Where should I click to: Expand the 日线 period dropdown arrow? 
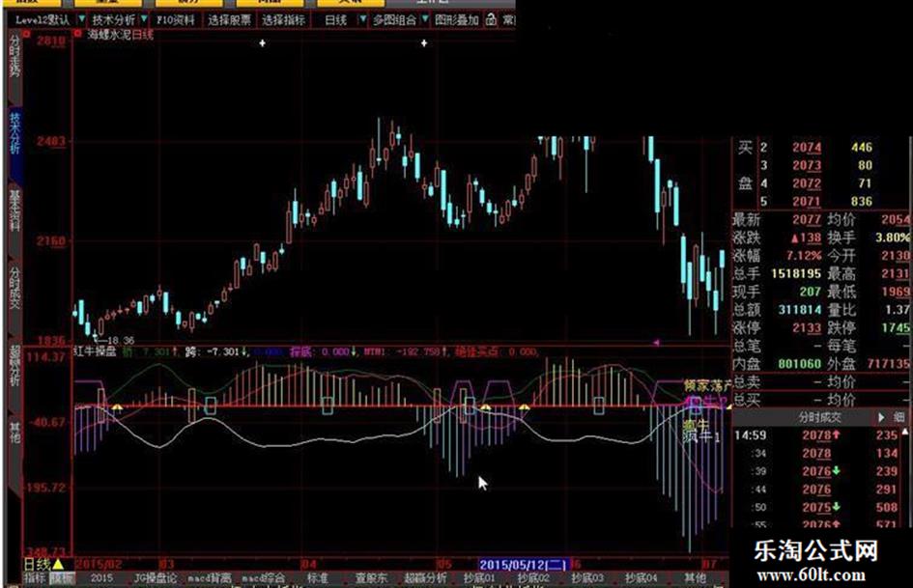point(362,19)
